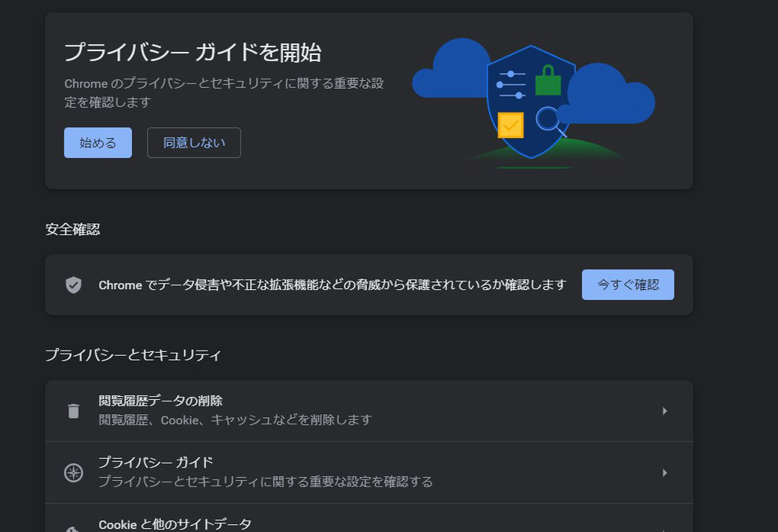This screenshot has width=778, height=532.
Task: Click the 閲覧履歴、Cookie、キャッシュ subtitle text
Action: [235, 420]
